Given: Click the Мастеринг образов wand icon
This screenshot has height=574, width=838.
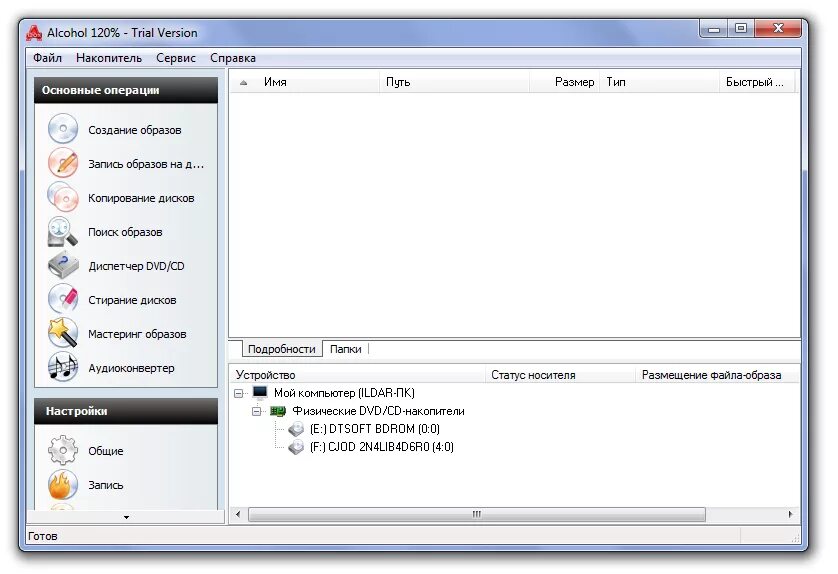Looking at the screenshot, I should 63,333.
